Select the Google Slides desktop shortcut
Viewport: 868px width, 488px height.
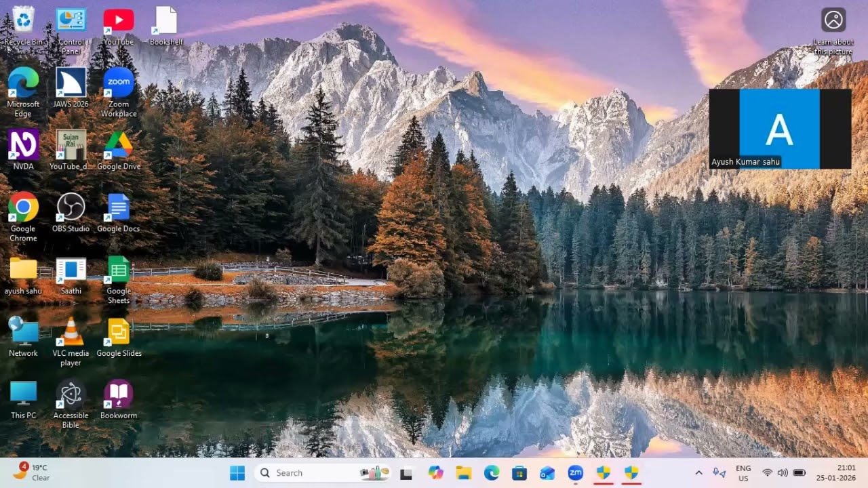pyautogui.click(x=119, y=337)
